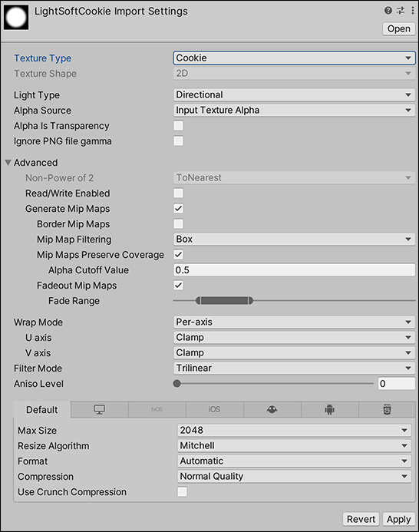The height and width of the screenshot is (532, 419).
Task: Click the Aniso Level number field
Action: click(x=397, y=384)
